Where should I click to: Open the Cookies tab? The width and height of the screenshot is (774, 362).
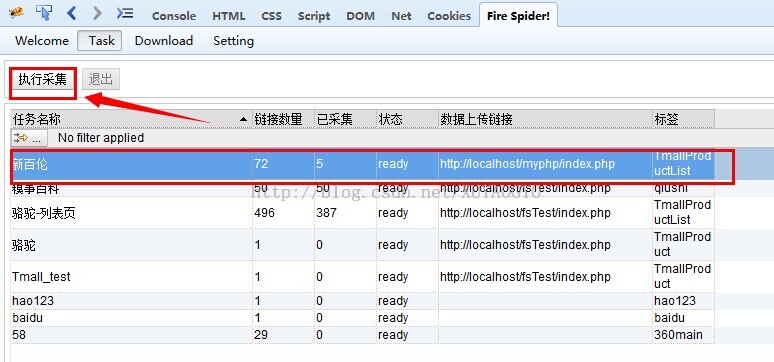[449, 16]
